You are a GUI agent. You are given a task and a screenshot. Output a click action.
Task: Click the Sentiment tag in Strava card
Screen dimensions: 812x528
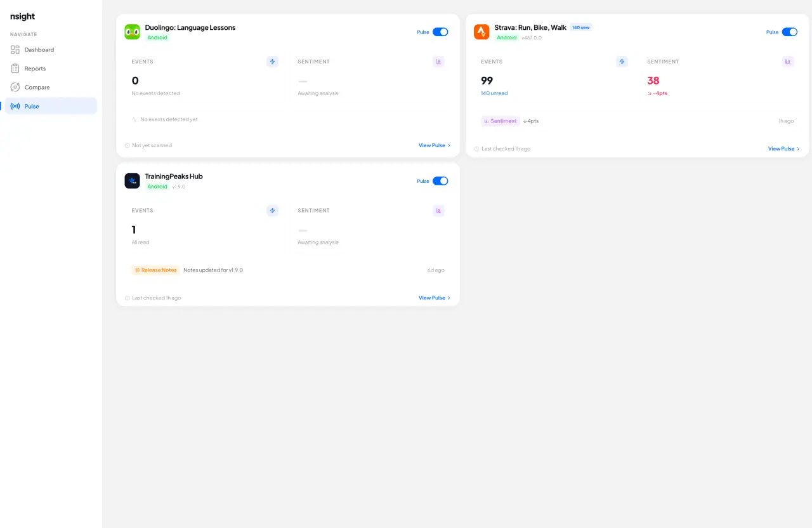[501, 121]
